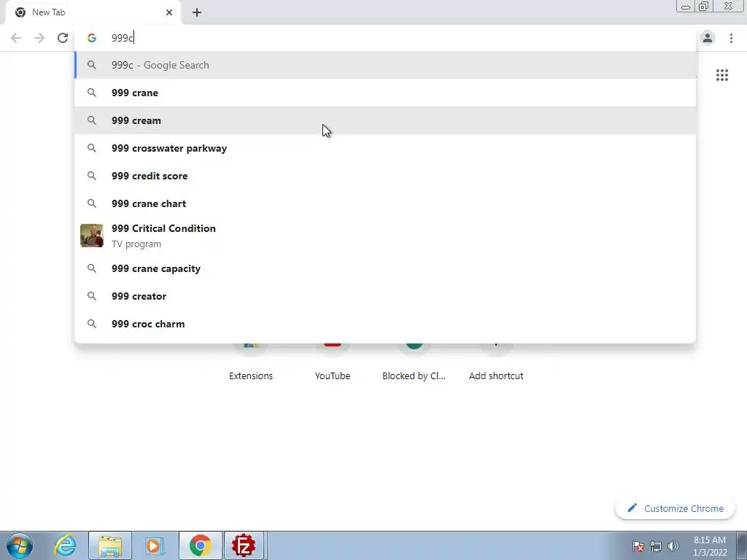Viewport: 747px width, 560px height.
Task: Click the Google G icon in the address bar
Action: [x=92, y=38]
